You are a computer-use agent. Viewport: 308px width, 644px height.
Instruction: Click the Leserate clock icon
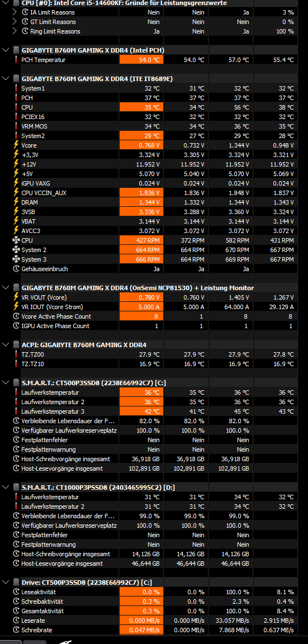coord(16,620)
